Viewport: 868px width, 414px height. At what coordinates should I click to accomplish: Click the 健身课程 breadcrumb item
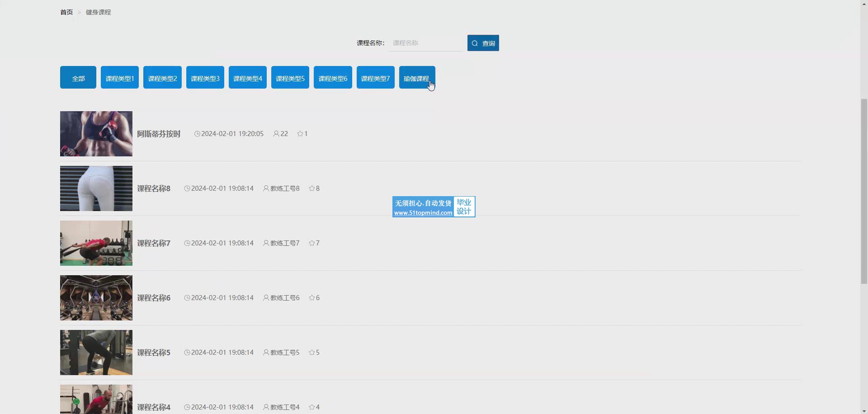[98, 12]
